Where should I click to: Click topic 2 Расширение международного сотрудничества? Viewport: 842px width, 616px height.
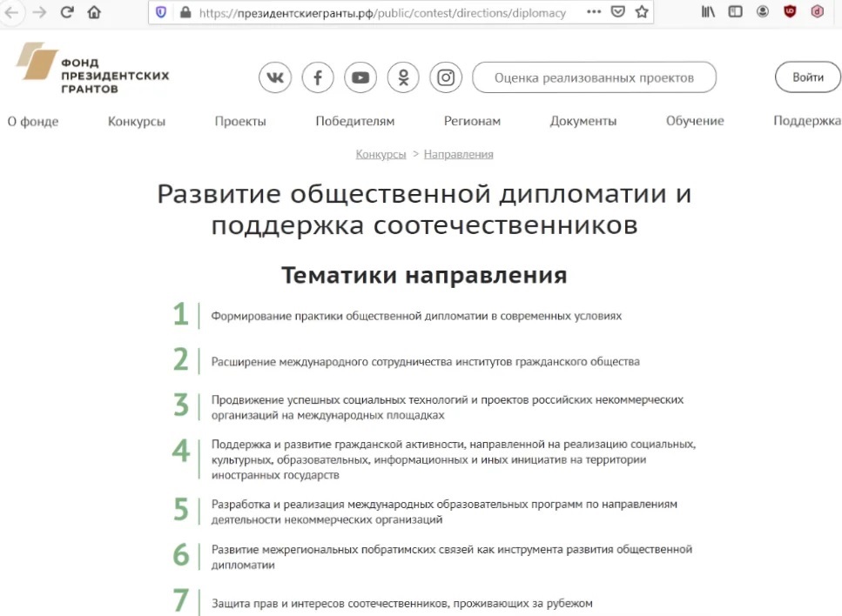tap(425, 362)
